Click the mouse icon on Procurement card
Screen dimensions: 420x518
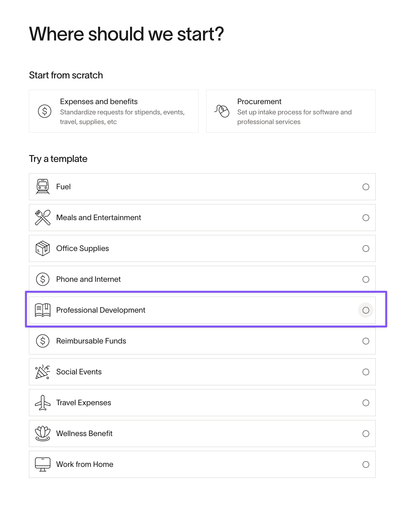point(222,111)
